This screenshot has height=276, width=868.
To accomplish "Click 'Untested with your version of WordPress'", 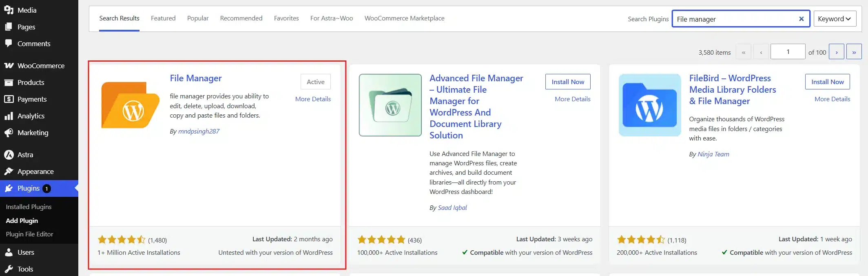I will (x=275, y=252).
